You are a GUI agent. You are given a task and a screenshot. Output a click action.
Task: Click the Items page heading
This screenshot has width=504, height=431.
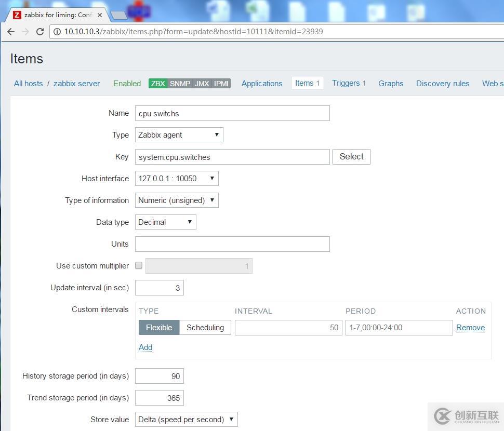(x=26, y=59)
